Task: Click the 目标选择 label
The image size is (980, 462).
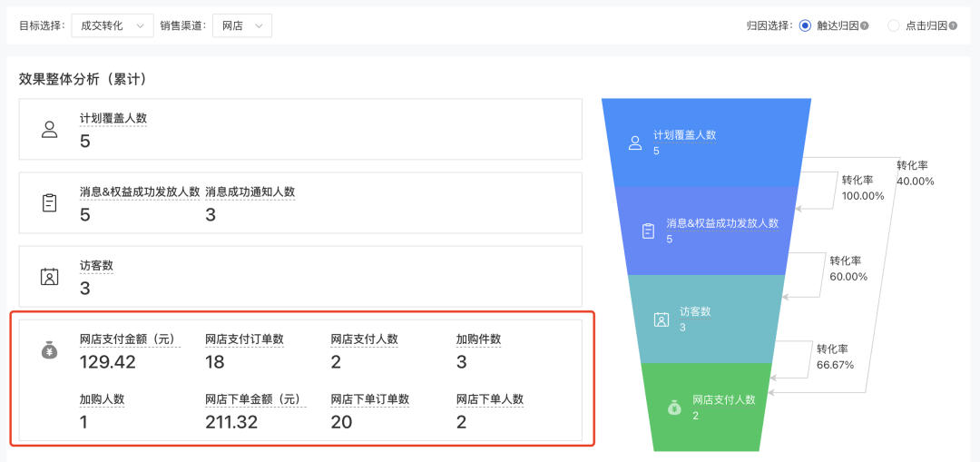Action: click(42, 25)
